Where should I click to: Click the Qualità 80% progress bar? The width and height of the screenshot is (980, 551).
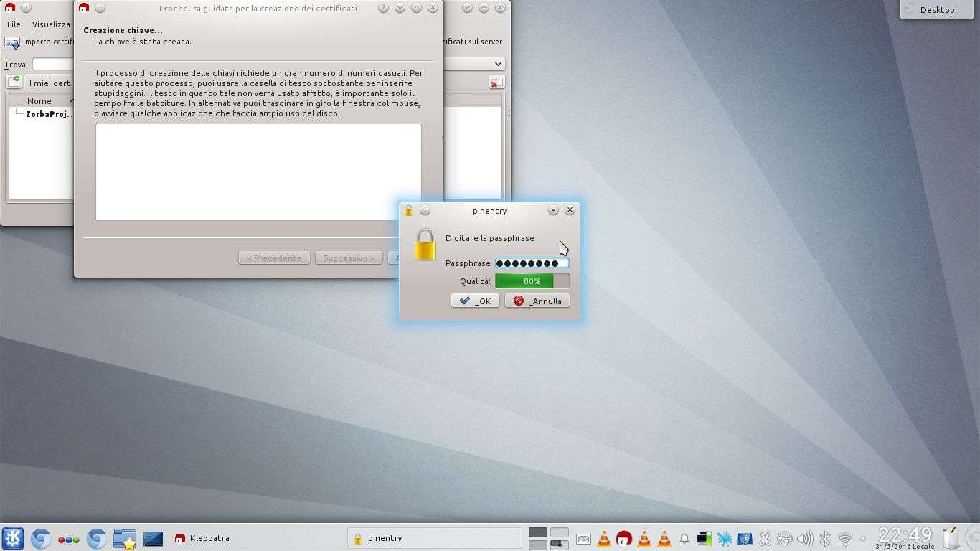532,281
